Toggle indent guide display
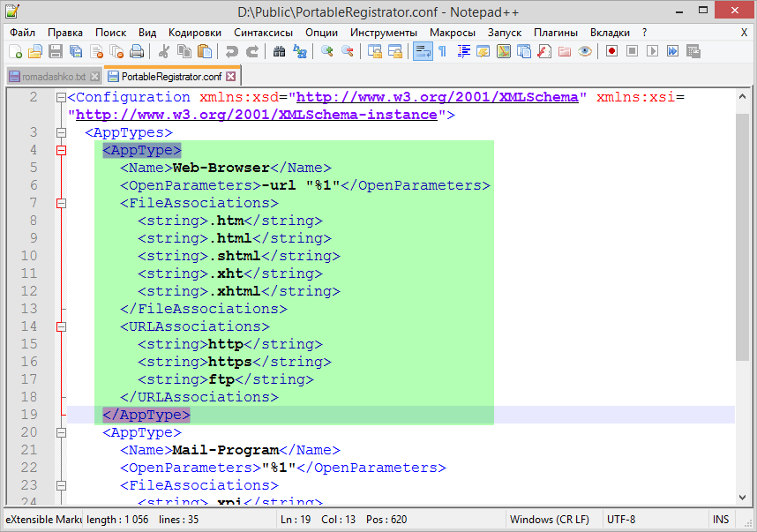Screen dimensions: 757x532 463,51
